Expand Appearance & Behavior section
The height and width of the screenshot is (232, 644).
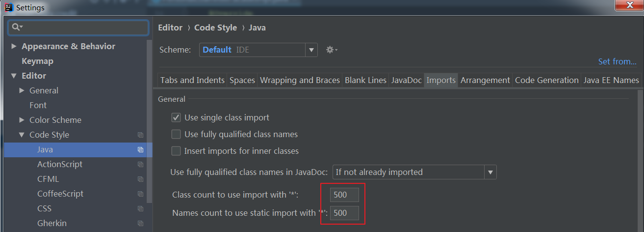(14, 47)
